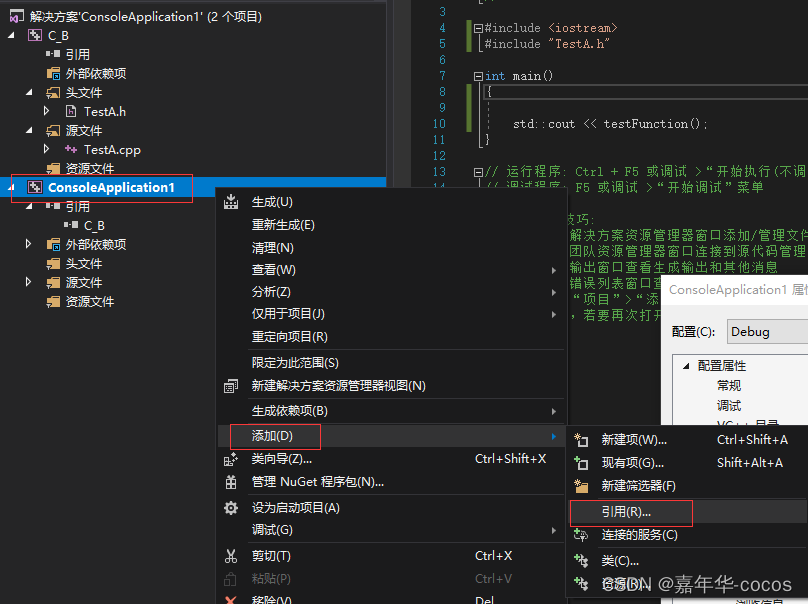Choose 引用(R)... in the 添加 submenu

pos(687,512)
